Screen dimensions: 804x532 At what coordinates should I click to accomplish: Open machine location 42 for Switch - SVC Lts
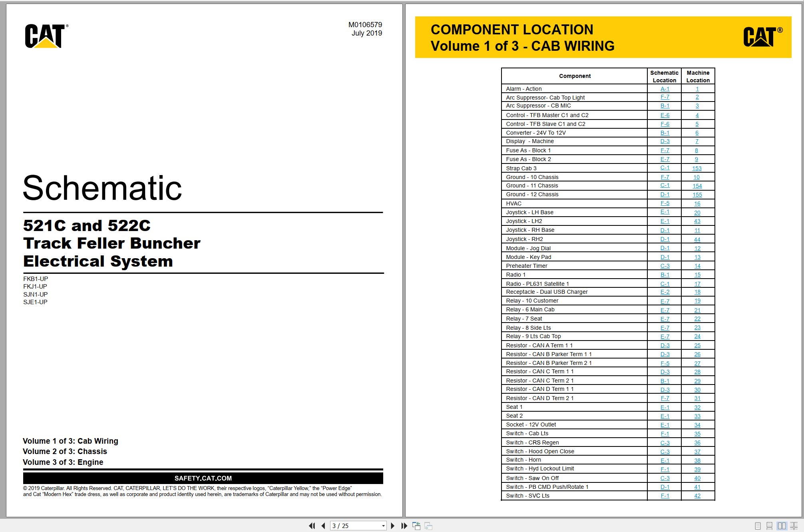pos(697,496)
